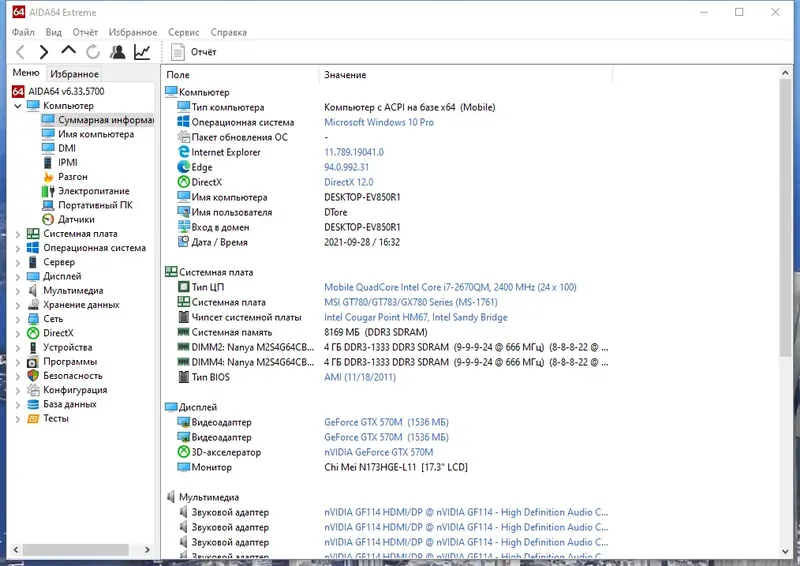The image size is (800, 566).
Task: Expand the Хранение данных tree node
Action: pos(17,306)
